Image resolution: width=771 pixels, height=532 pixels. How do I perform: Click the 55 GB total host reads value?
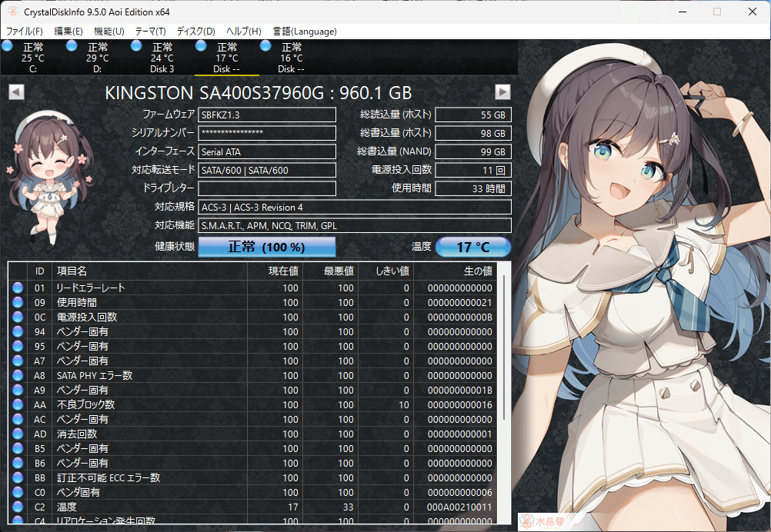pos(473,115)
